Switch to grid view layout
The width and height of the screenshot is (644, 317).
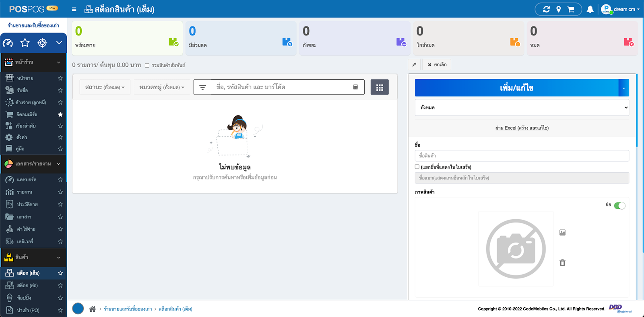(379, 87)
